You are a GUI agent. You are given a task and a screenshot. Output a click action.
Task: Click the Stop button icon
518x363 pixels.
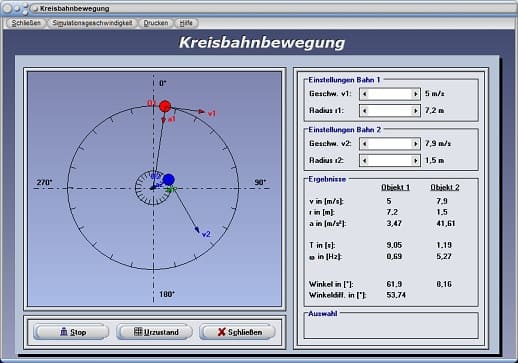pyautogui.click(x=64, y=331)
